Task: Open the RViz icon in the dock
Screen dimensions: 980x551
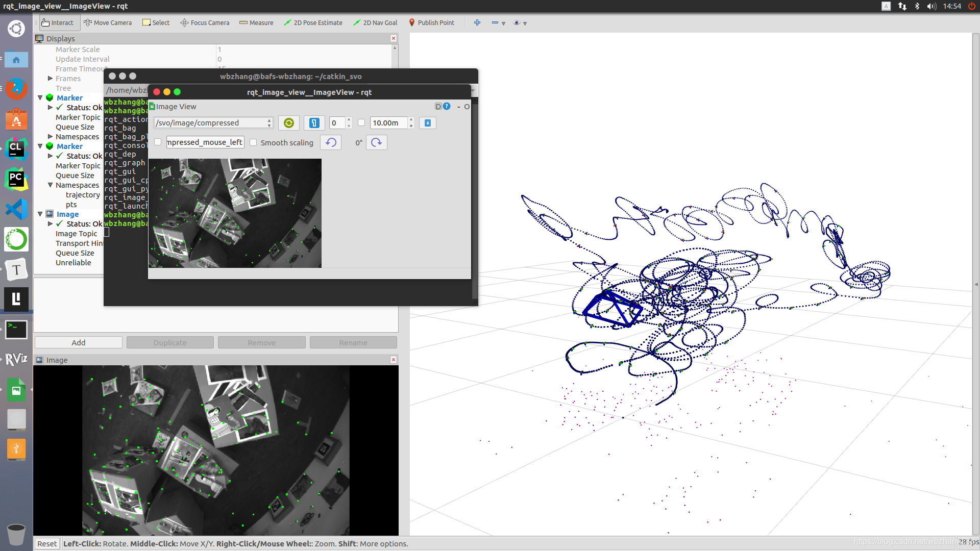Action: [x=16, y=359]
